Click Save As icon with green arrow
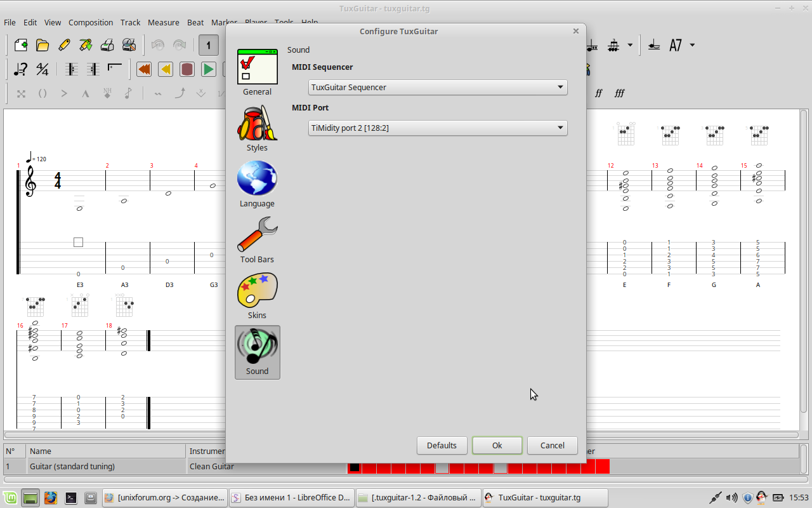Viewport: 812px width, 508px height. click(x=86, y=45)
